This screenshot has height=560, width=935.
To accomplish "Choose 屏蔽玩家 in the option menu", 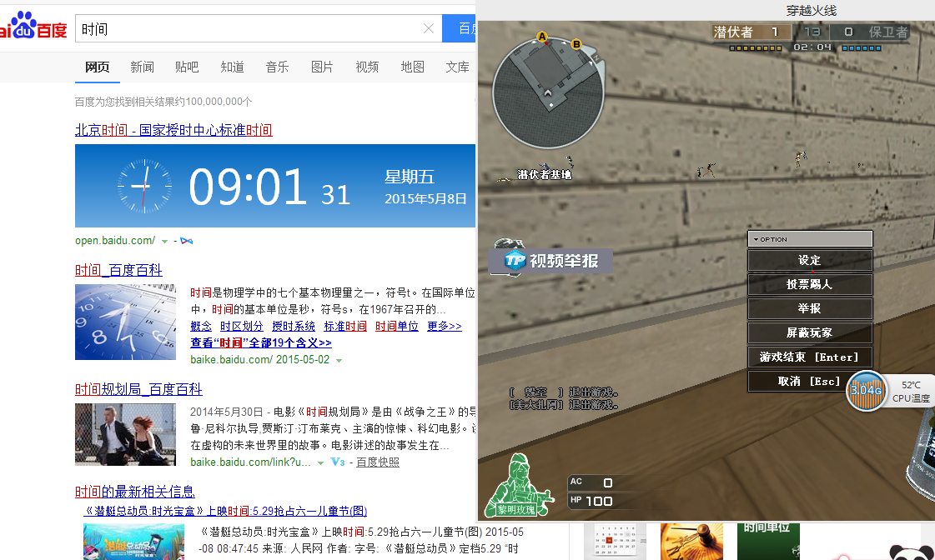I will pyautogui.click(x=810, y=333).
